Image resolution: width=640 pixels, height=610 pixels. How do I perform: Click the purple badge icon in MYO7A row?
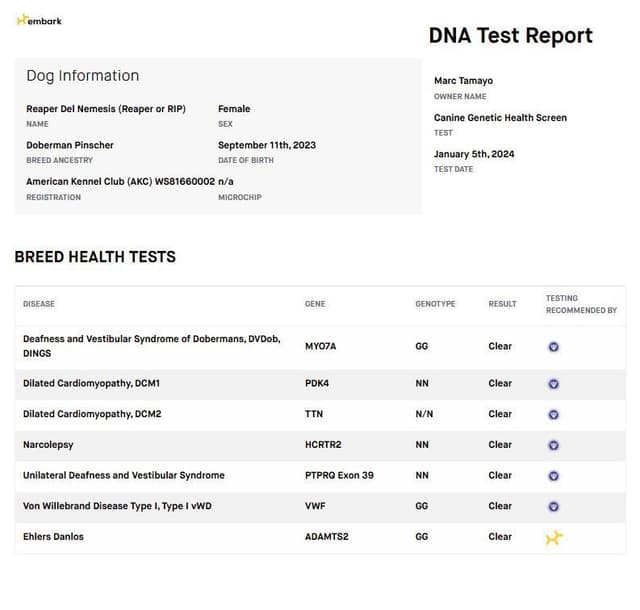point(553,347)
